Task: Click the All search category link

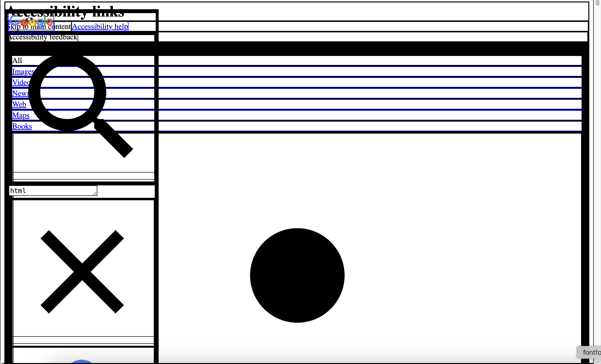Action: tap(17, 60)
